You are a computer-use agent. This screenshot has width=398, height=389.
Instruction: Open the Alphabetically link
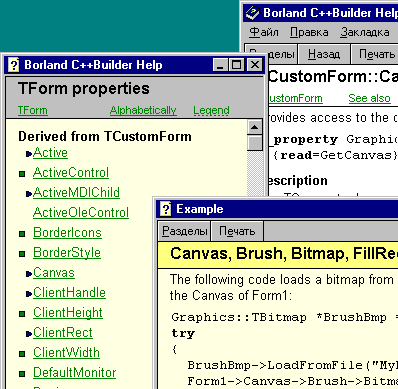pos(143,110)
